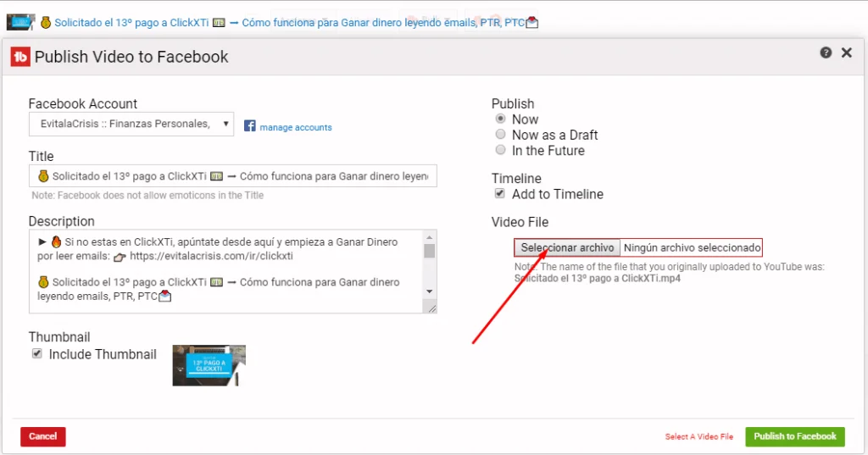Viewport: 868px width, 455px height.
Task: Click the Description resize handle corner
Action: point(431,308)
